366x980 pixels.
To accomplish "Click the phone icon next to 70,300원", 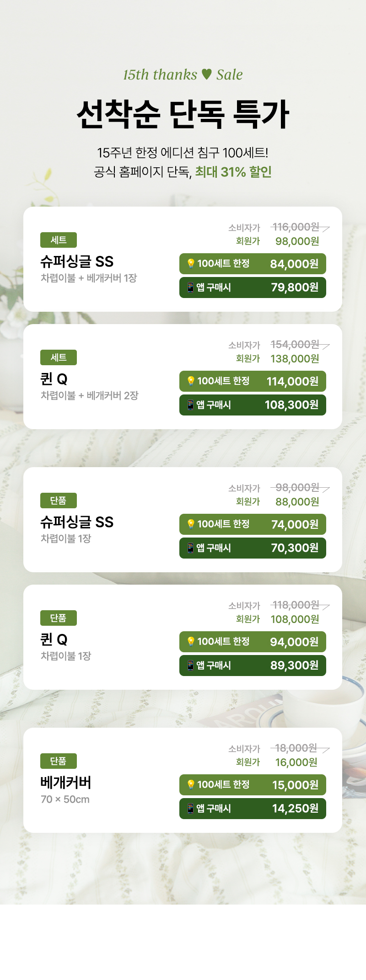I will coord(190,548).
